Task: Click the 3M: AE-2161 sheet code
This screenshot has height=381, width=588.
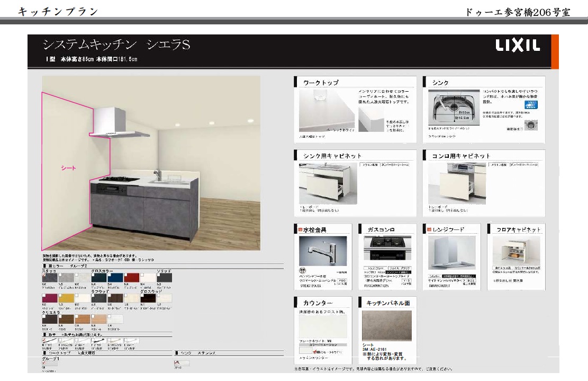Action: click(x=374, y=349)
